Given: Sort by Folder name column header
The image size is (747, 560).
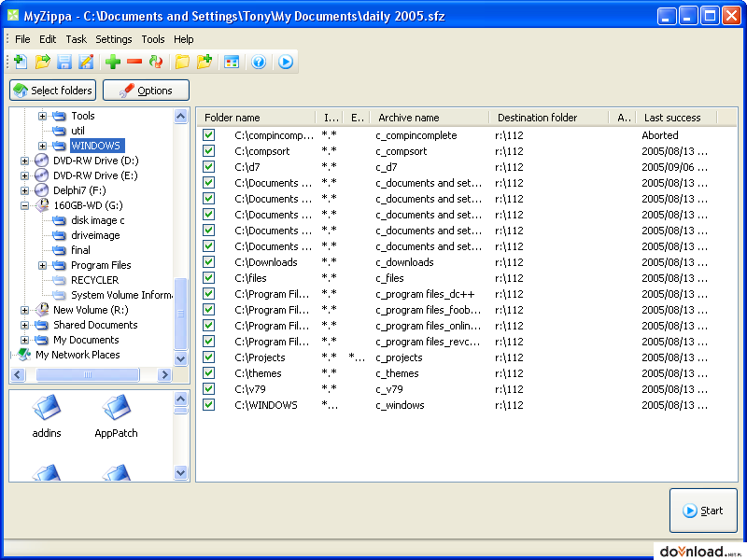Looking at the screenshot, I should 256,118.
